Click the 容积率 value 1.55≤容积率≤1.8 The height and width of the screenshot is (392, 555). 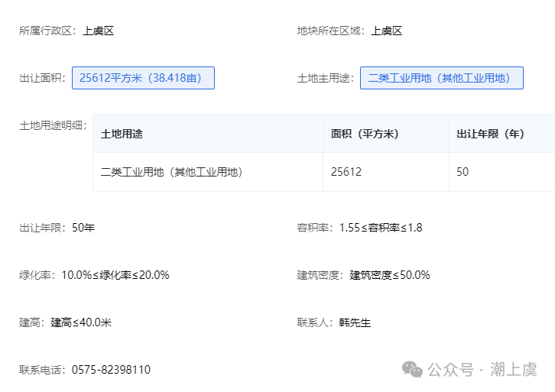click(381, 228)
